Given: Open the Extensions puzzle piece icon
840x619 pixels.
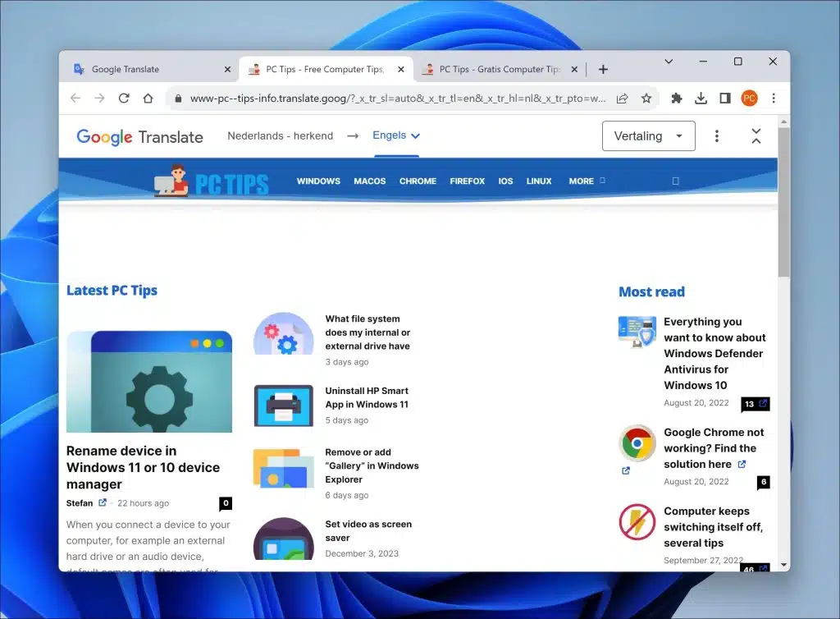Looking at the screenshot, I should (677, 99).
